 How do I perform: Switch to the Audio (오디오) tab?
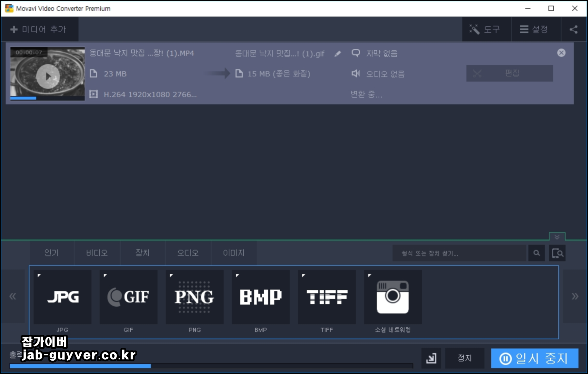(x=188, y=252)
